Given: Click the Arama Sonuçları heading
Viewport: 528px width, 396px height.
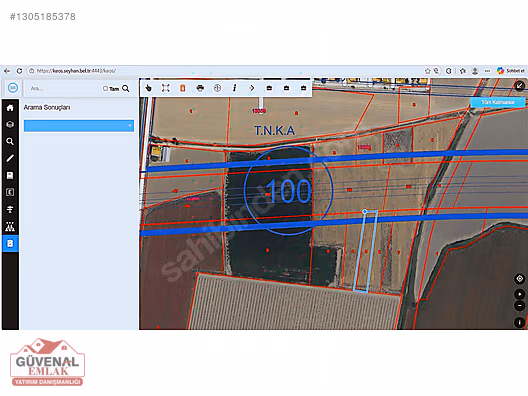Looking at the screenshot, I should (x=47, y=107).
